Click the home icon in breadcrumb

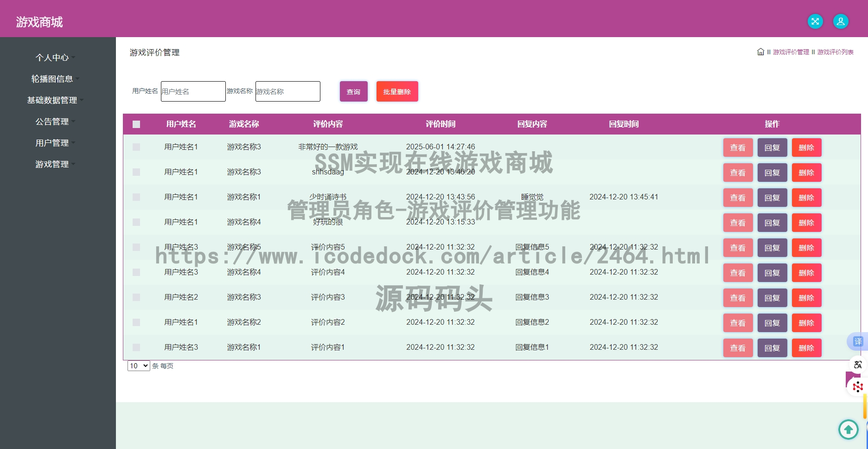(x=760, y=52)
